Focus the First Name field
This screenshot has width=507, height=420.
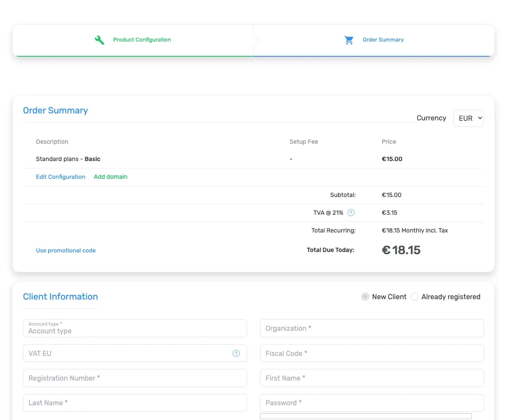pos(372,378)
